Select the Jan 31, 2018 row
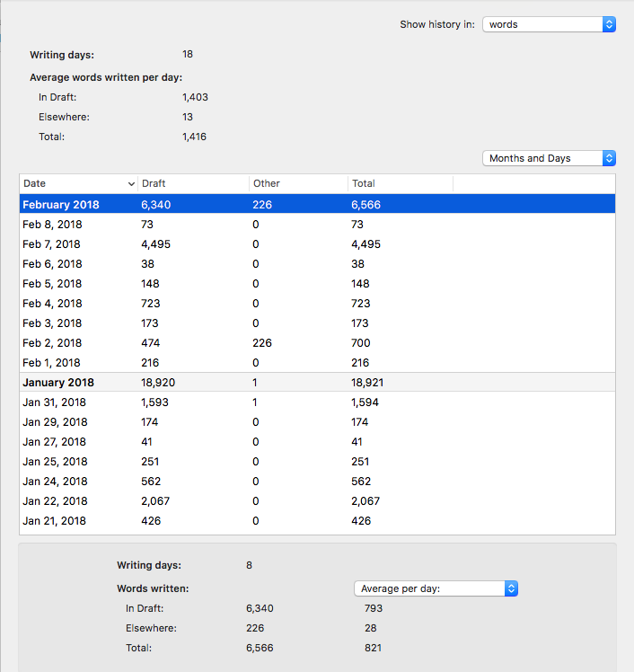 pos(317,402)
